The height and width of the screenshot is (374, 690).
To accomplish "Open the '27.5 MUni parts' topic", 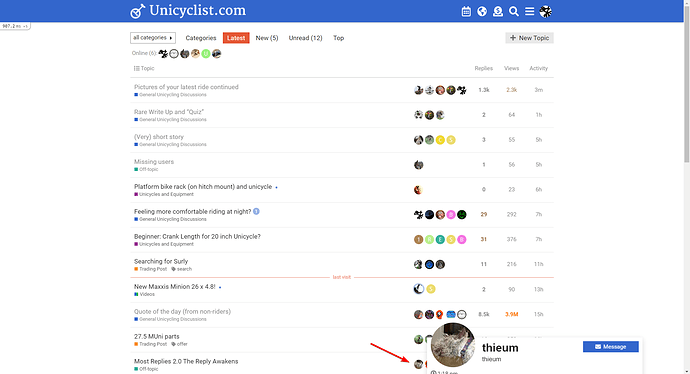I will click(x=157, y=336).
